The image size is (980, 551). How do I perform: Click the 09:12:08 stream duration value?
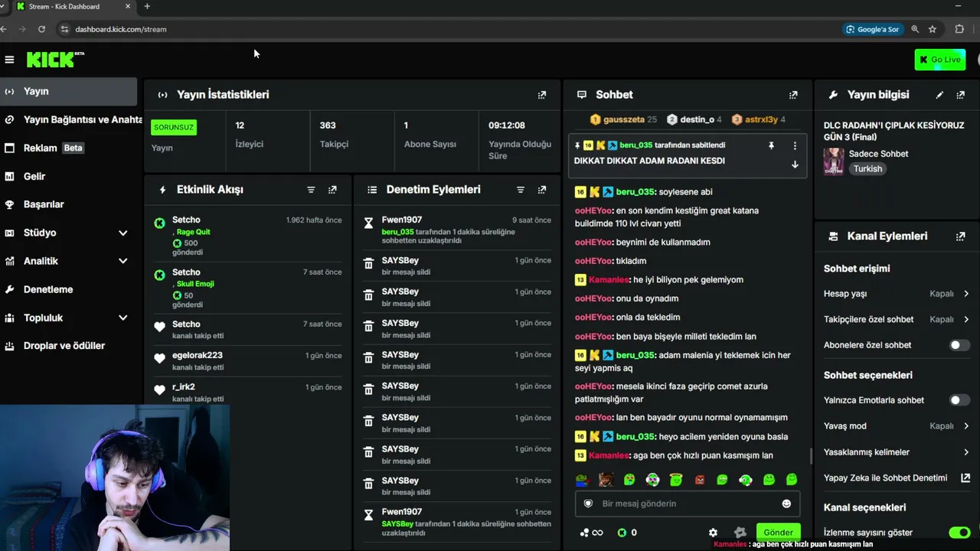point(507,126)
